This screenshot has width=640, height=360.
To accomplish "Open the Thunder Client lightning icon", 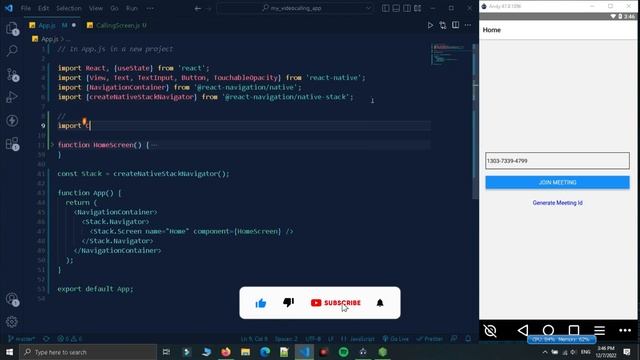I will [12, 120].
